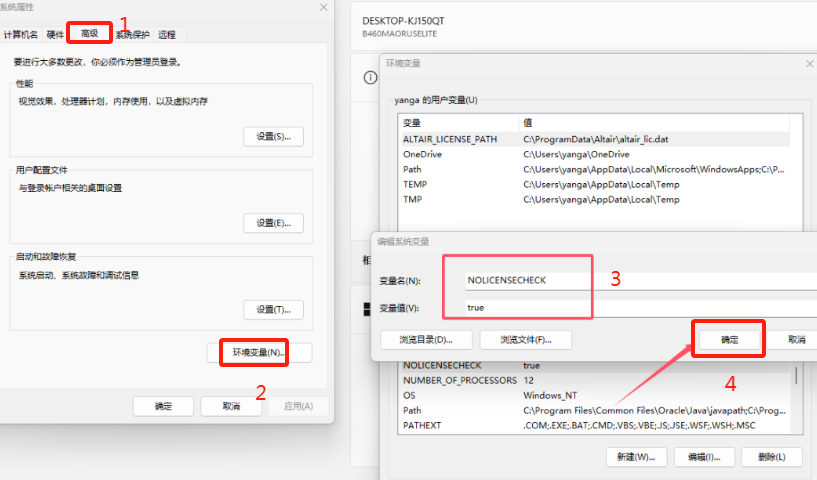Switch to the 远程 tab
The image size is (817, 480).
[x=167, y=34]
